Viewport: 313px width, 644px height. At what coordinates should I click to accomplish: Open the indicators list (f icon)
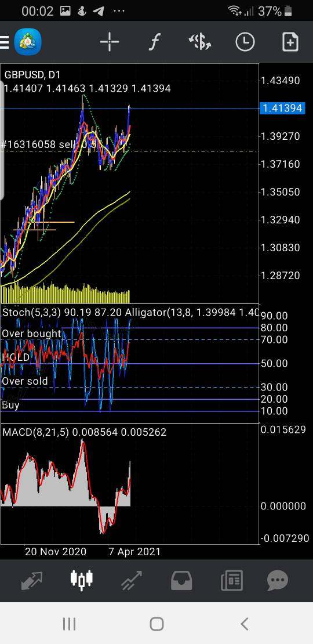[154, 42]
